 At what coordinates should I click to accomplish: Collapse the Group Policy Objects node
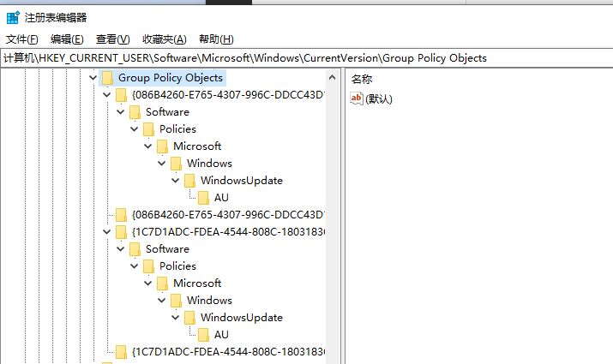pos(93,77)
